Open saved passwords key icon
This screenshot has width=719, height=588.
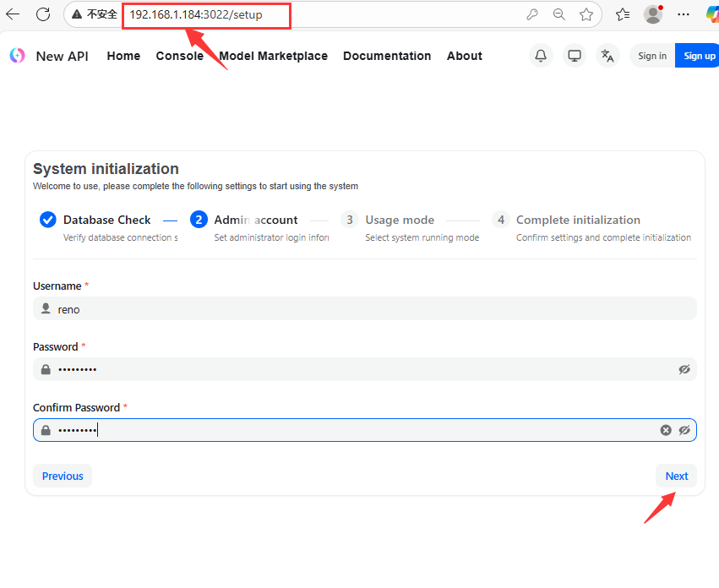(532, 14)
